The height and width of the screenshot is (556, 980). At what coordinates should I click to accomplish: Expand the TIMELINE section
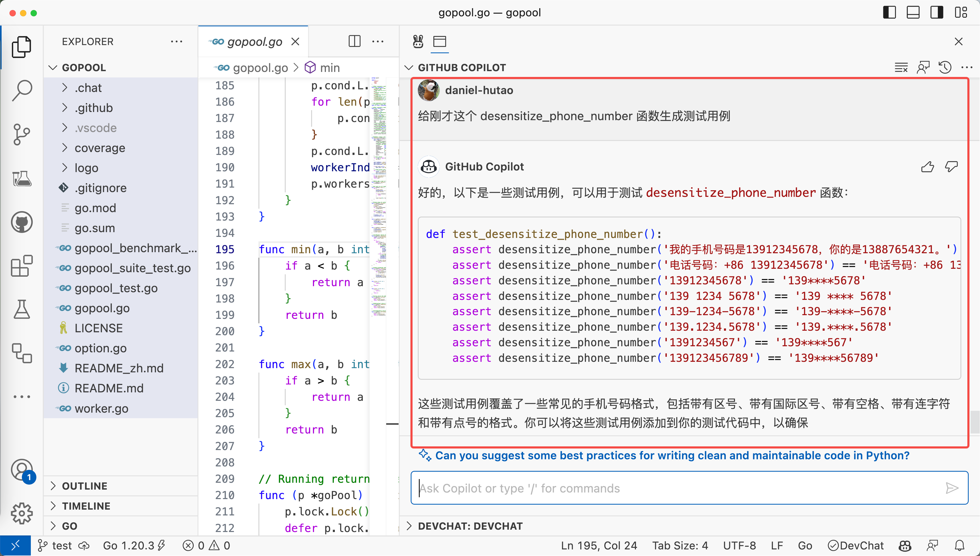[86, 506]
